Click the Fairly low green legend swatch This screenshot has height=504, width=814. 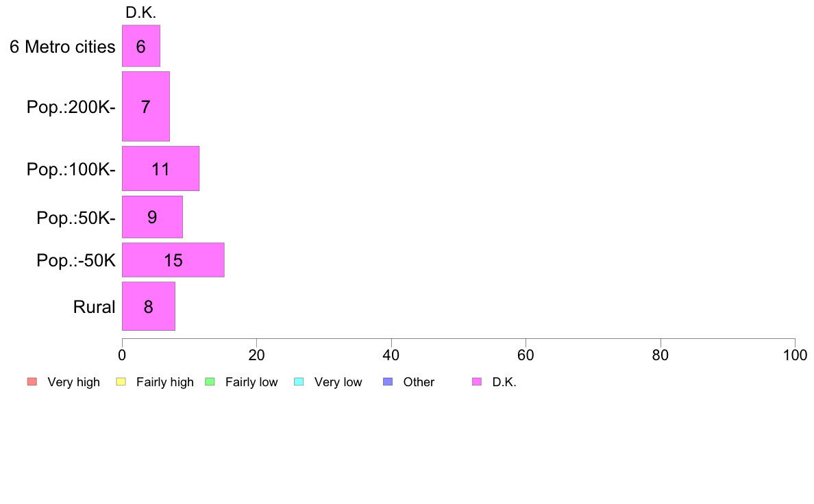210,382
